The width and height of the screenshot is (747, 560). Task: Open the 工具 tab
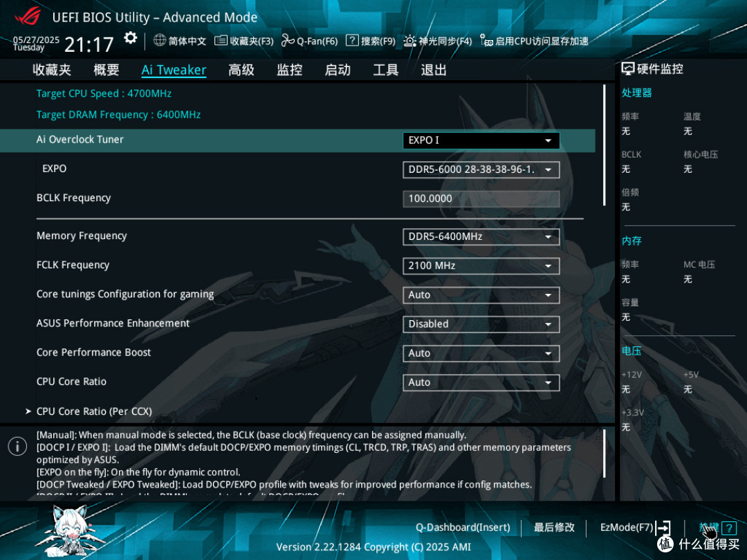click(385, 70)
